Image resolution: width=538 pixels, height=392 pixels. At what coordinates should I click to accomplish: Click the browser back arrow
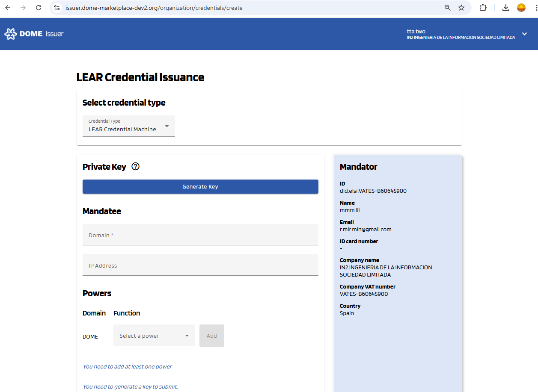(8, 8)
